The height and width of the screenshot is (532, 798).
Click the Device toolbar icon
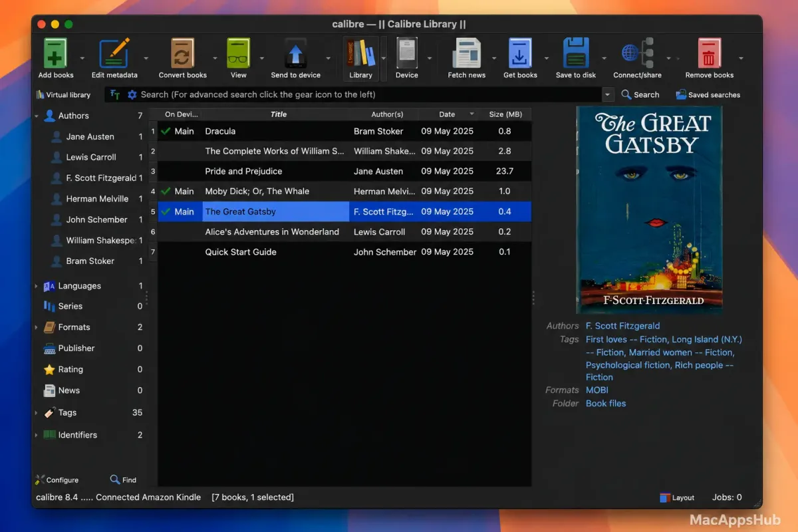(406, 53)
